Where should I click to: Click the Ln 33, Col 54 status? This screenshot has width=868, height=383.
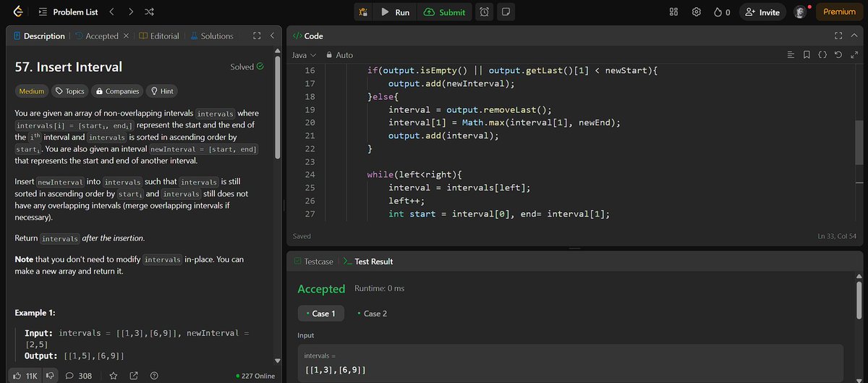(x=835, y=236)
